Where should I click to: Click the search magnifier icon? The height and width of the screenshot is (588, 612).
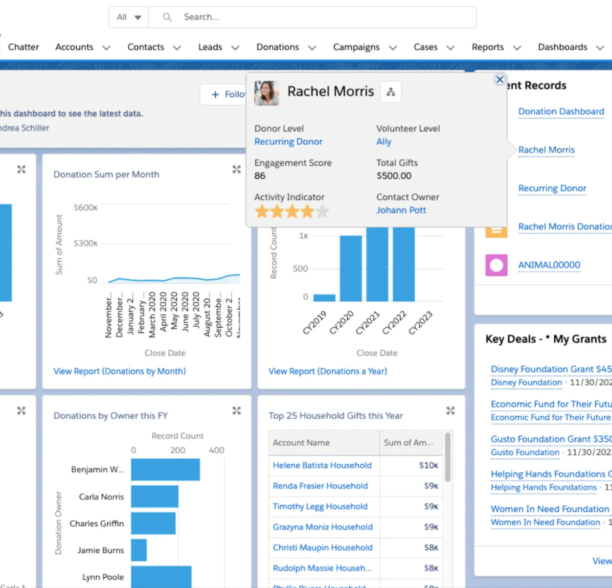coord(167,17)
